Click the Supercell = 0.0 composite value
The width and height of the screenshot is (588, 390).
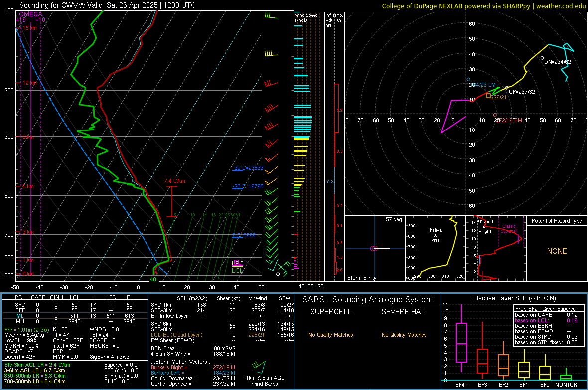coord(121,365)
